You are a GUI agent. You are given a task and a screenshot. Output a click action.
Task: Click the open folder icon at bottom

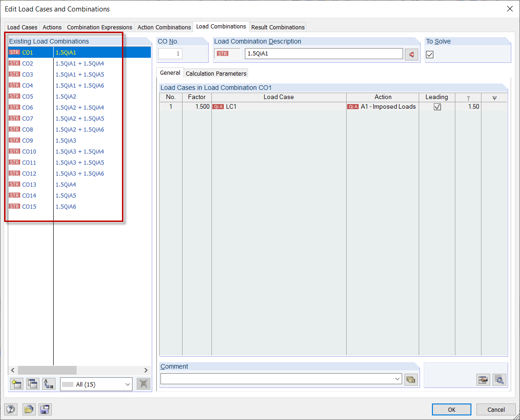[29, 409]
